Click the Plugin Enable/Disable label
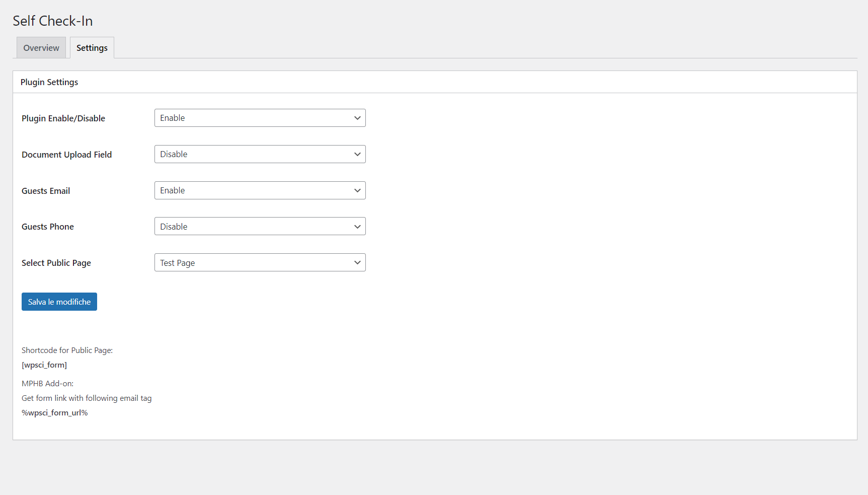 63,118
